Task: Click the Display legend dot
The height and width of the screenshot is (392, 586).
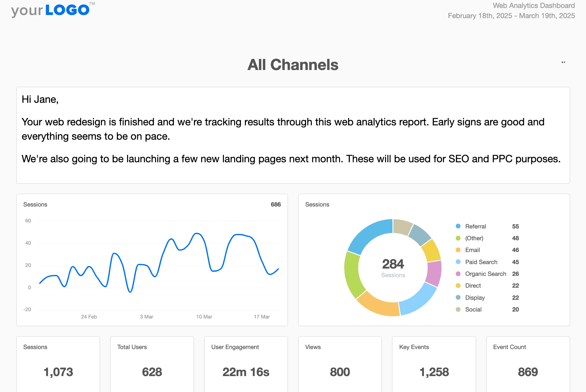Action: click(458, 297)
